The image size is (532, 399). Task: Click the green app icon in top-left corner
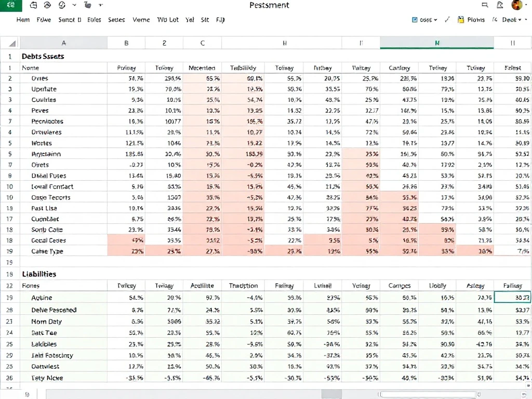[11, 5]
